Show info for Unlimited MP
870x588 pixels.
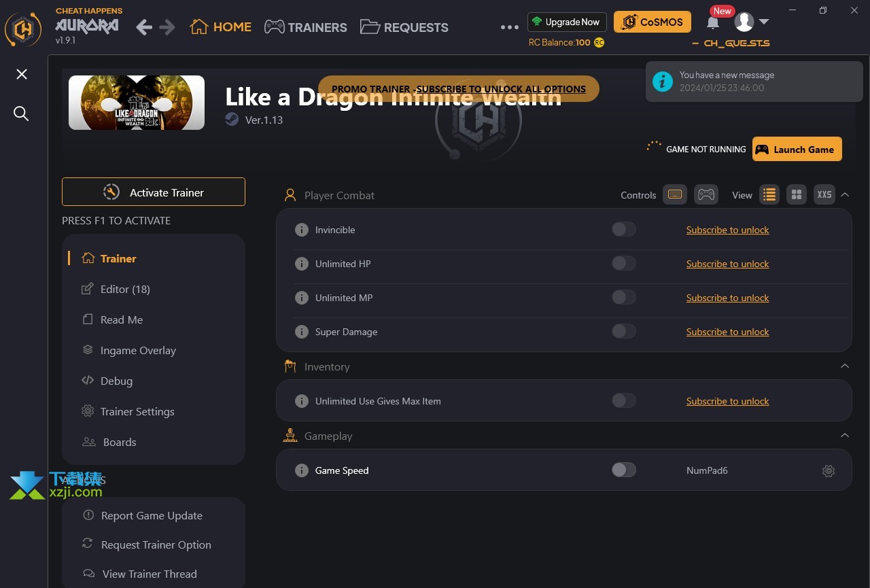302,298
